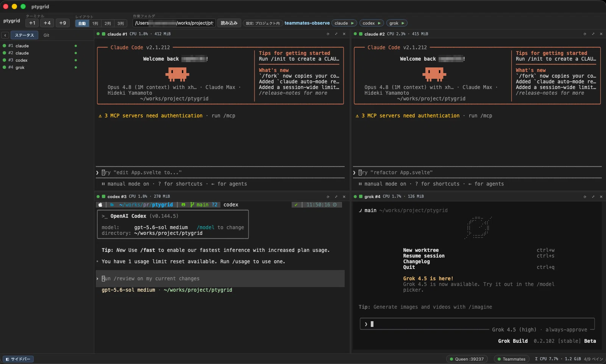Maximize the grok #4 pane

click(593, 197)
